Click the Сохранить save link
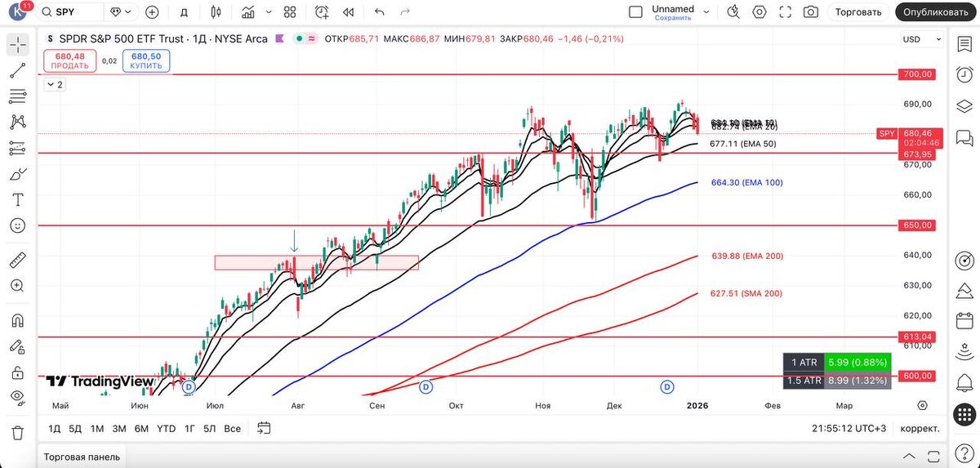The height and width of the screenshot is (468, 980). (673, 17)
